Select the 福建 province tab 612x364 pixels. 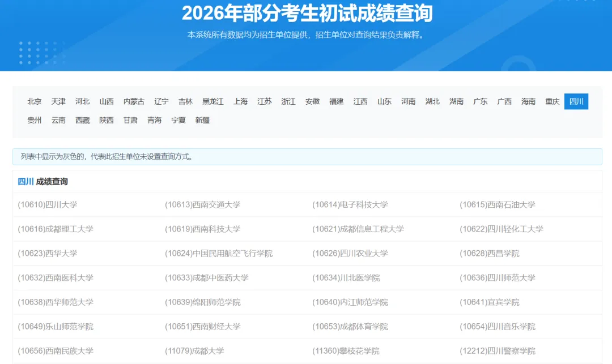tap(337, 101)
